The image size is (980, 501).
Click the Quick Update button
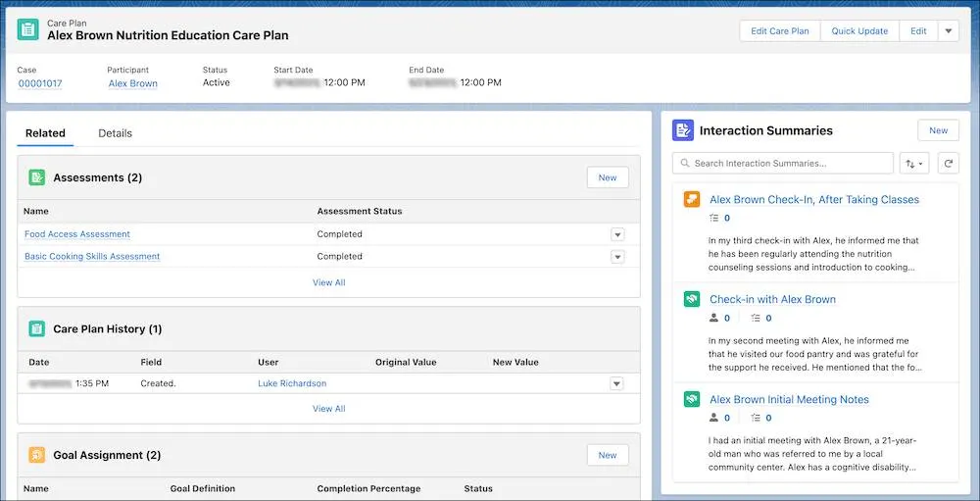[x=859, y=30]
